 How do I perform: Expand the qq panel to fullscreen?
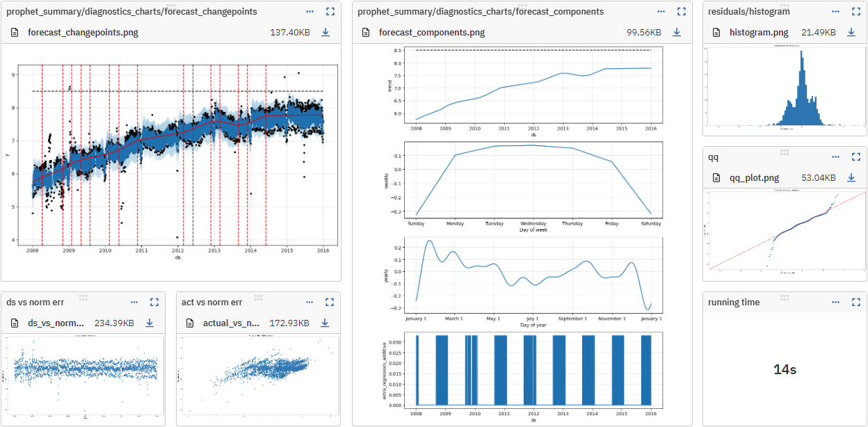pos(856,156)
